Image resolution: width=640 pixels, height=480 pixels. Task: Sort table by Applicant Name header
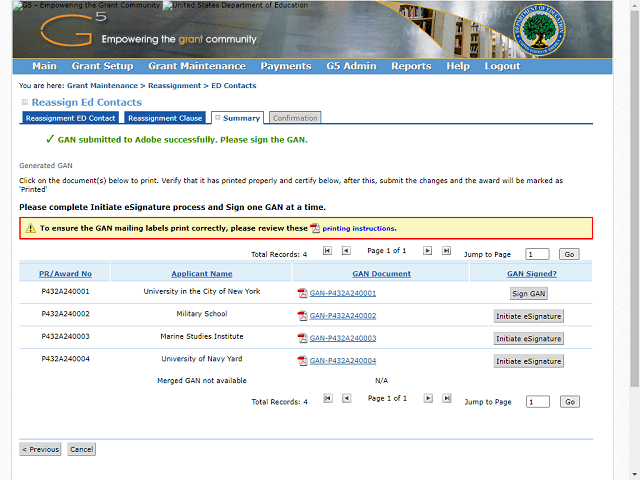(201, 273)
